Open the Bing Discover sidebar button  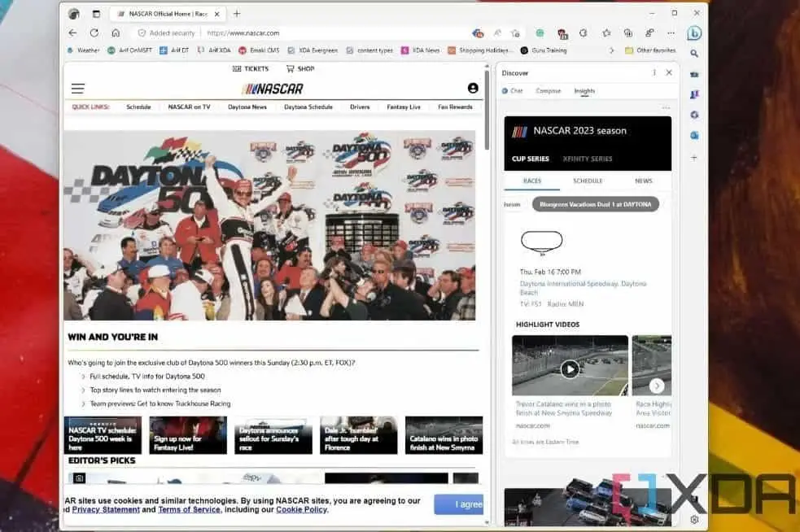tap(694, 33)
